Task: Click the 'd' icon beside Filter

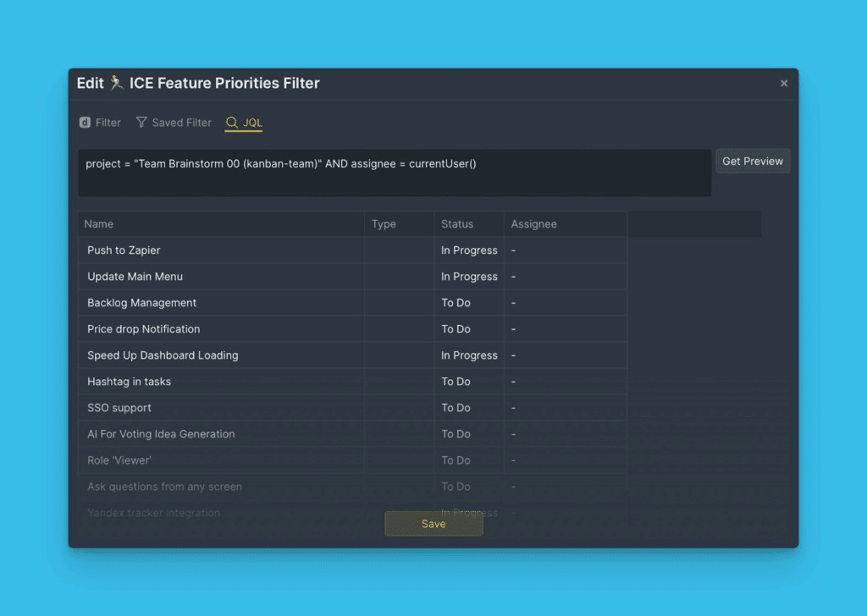Action: coord(85,123)
